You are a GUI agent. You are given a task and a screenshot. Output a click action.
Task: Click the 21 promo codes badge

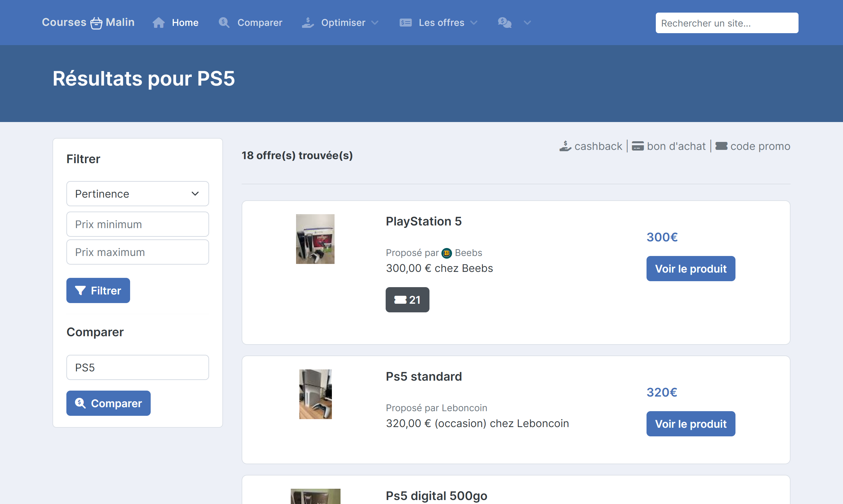coord(407,300)
